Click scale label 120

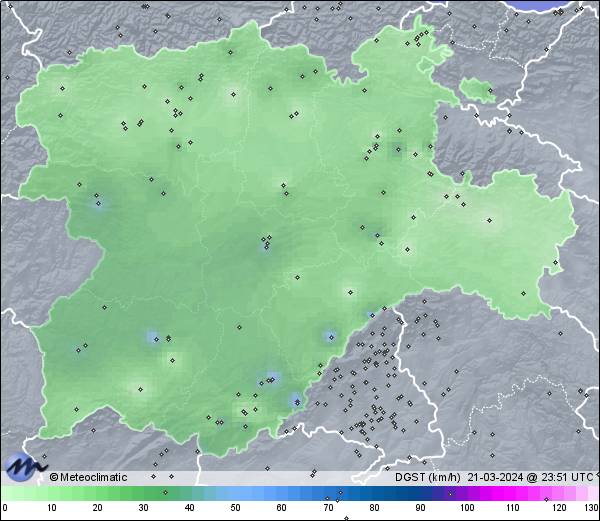pos(559,508)
